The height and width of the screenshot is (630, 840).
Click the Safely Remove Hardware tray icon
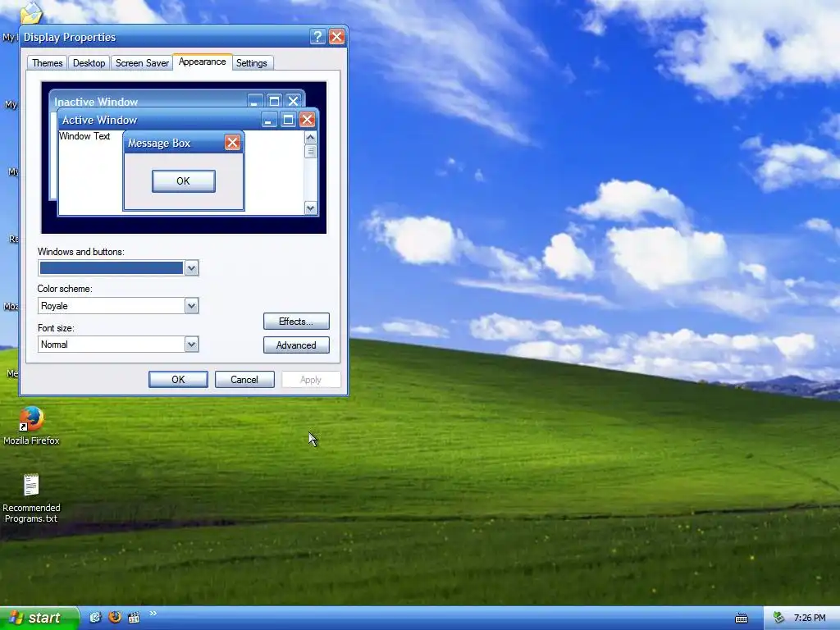(x=779, y=618)
